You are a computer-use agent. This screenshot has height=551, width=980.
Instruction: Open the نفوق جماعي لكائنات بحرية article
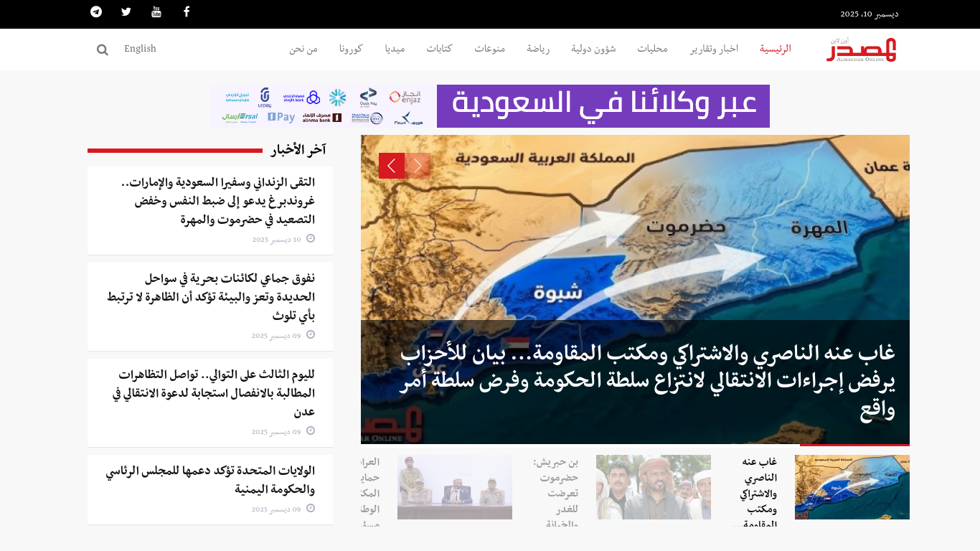[x=209, y=295]
